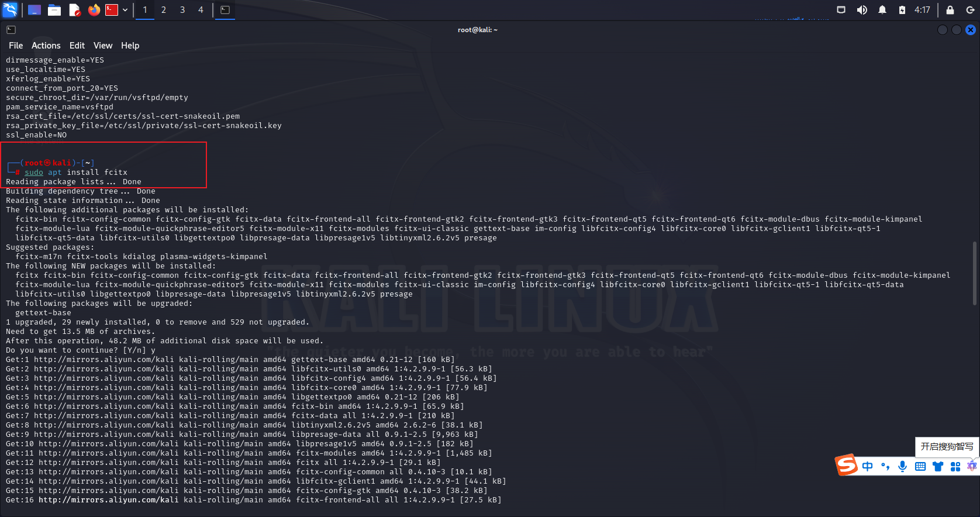This screenshot has width=980, height=517.
Task: Start Sogou voice input microphone
Action: coord(903,466)
